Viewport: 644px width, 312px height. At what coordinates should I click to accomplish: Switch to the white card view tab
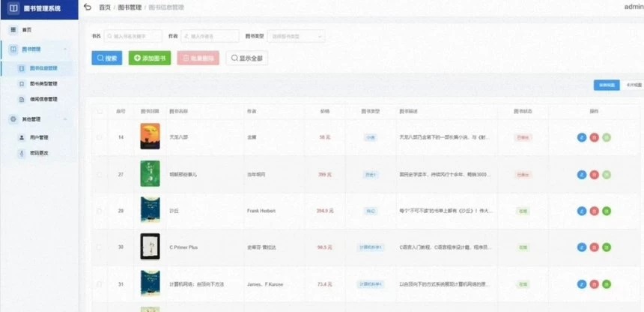pos(632,85)
